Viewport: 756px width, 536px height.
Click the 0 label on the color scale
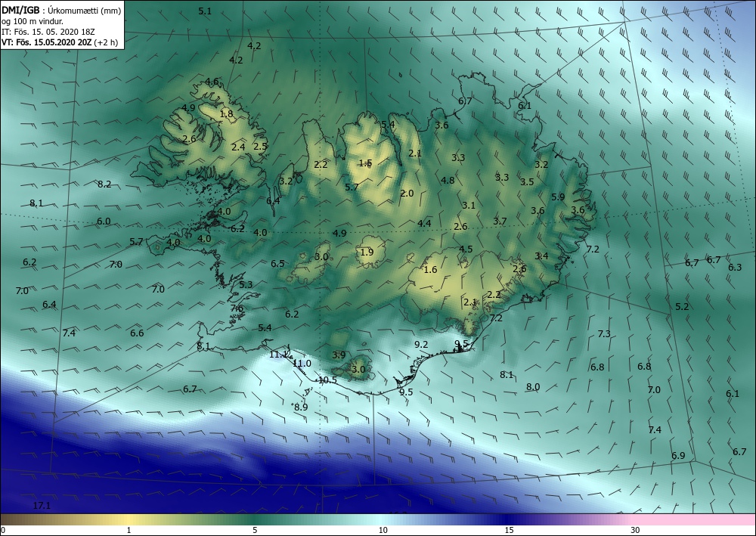tap(2, 530)
